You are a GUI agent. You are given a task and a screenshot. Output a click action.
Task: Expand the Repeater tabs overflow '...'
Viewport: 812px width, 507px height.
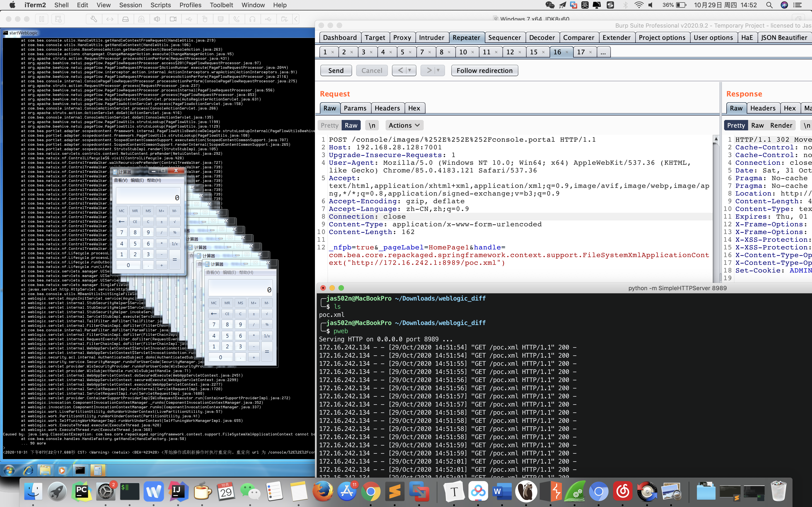(603, 52)
